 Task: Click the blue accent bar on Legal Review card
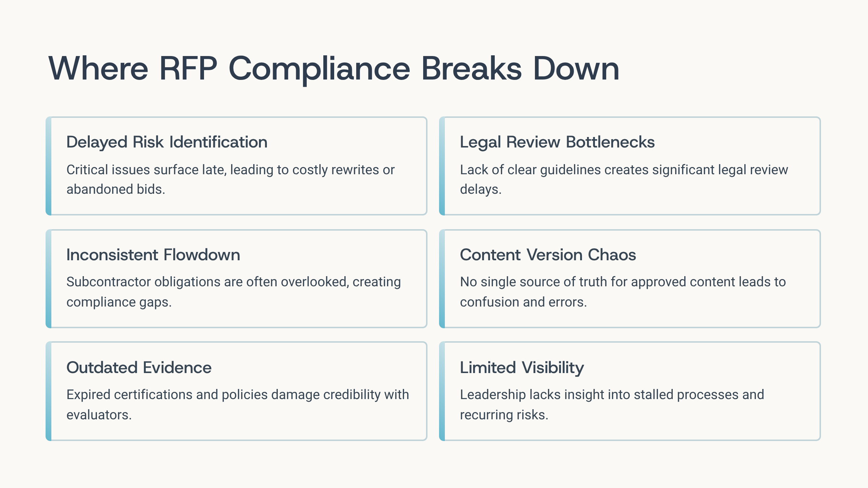coord(442,166)
